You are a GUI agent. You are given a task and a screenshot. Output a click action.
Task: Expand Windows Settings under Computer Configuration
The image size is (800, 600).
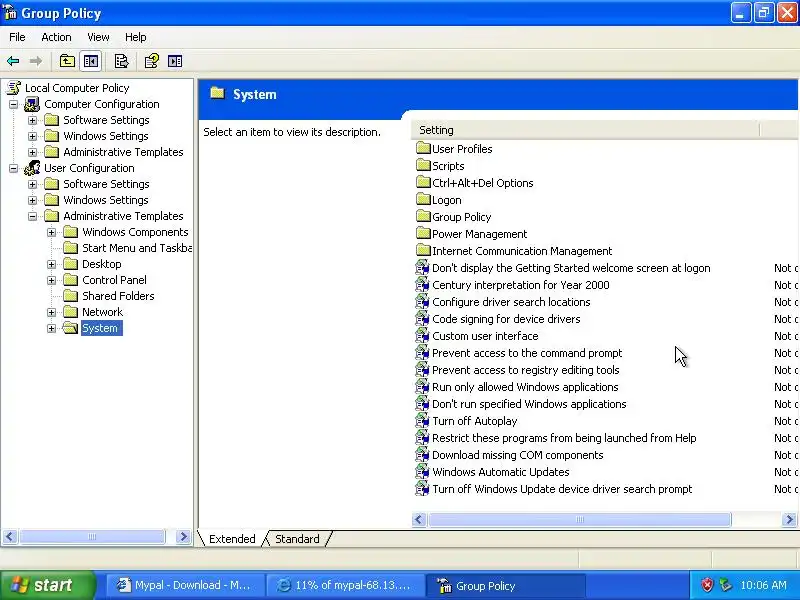pyautogui.click(x=33, y=136)
